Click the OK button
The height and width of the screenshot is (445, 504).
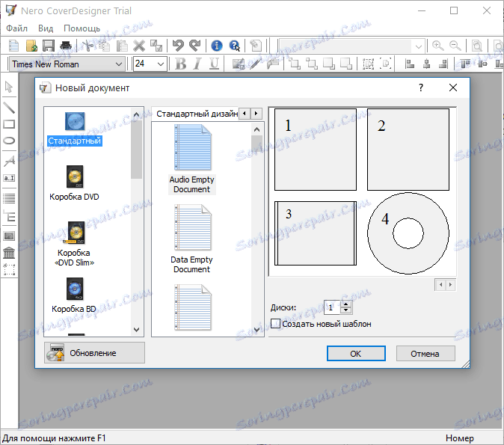(356, 354)
